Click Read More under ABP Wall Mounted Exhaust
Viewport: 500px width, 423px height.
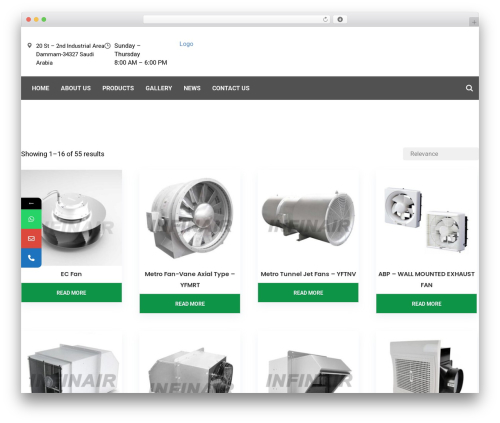(426, 304)
